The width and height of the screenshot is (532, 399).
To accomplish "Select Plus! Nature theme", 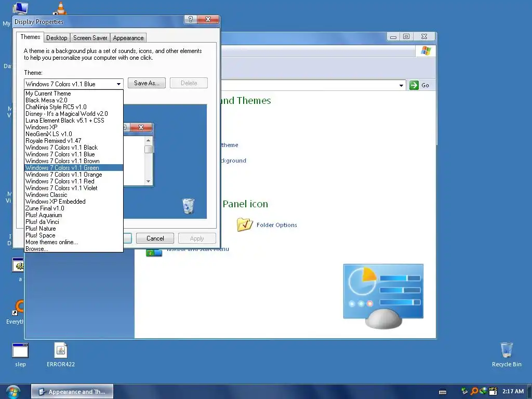I will (74, 229).
